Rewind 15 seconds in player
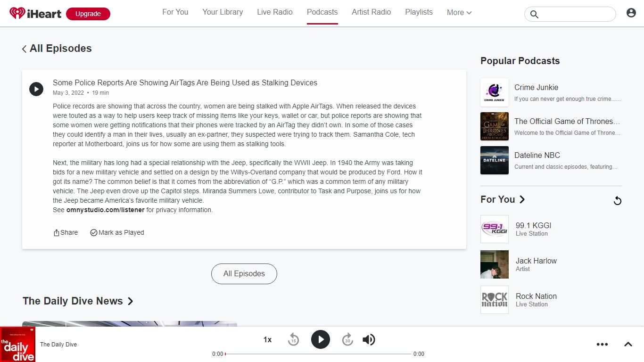The width and height of the screenshot is (644, 362). (293, 339)
